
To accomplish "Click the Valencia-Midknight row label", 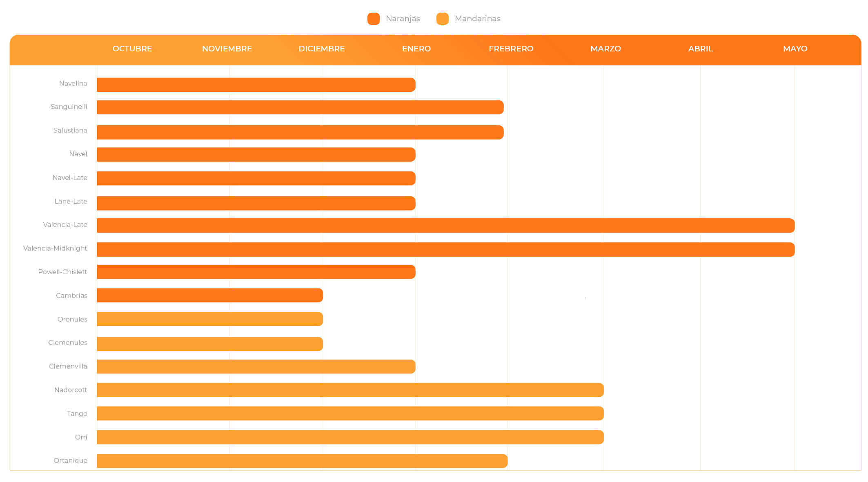I will pos(55,248).
